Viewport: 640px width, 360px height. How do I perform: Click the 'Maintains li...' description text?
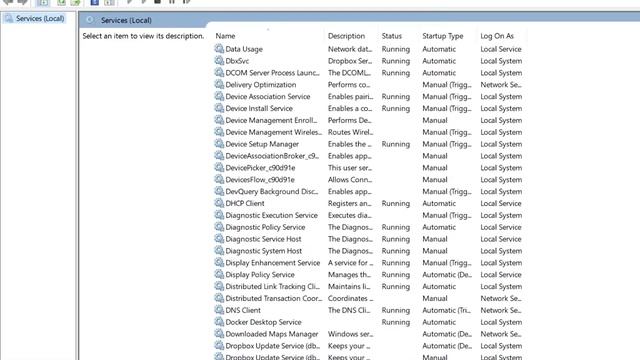coord(350,286)
